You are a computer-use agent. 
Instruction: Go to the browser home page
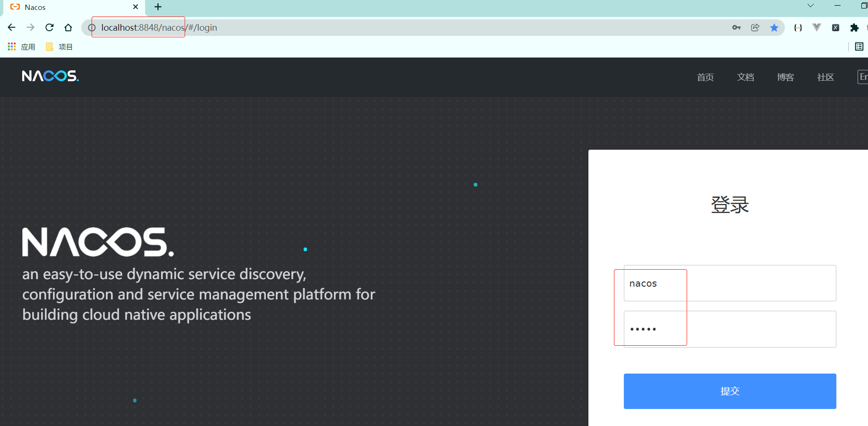tap(68, 27)
